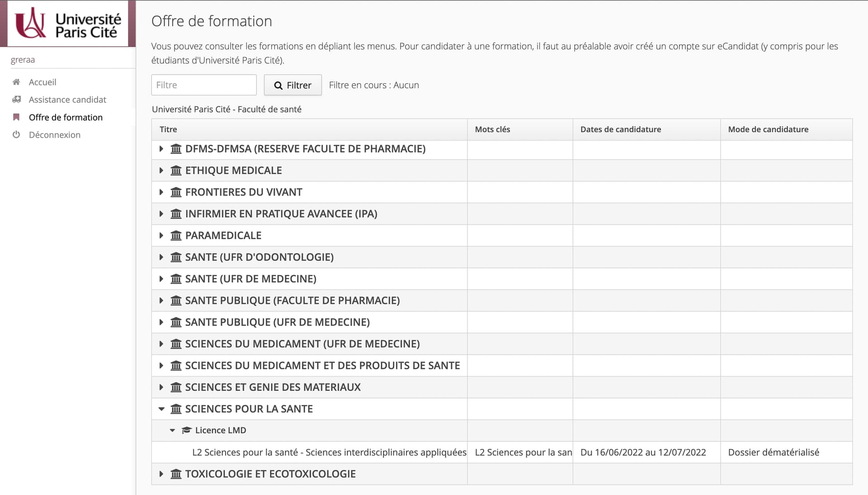Screen dimensions: 868x495
Task: Click institution icon for TOXICOLOGIE ET ECOTOXICOLOGIE
Action: pyautogui.click(x=176, y=474)
